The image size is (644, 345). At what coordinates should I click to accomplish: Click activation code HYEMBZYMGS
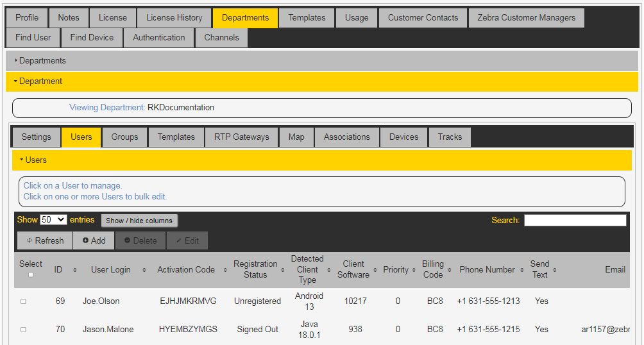(x=188, y=329)
